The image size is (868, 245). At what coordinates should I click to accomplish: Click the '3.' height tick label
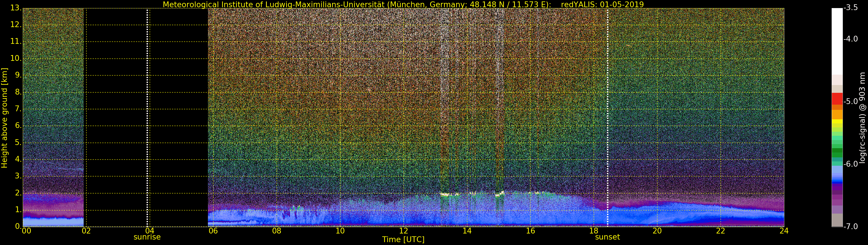[x=18, y=176]
